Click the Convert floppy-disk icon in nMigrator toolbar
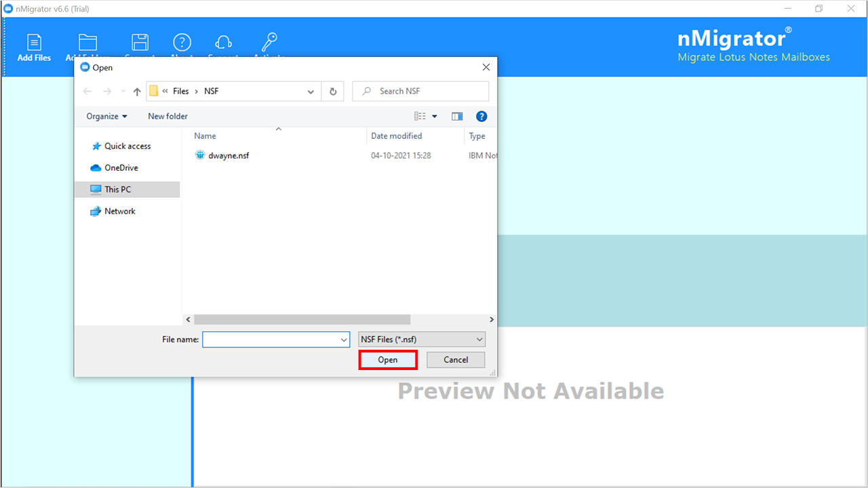This screenshot has width=868, height=488. point(140,42)
